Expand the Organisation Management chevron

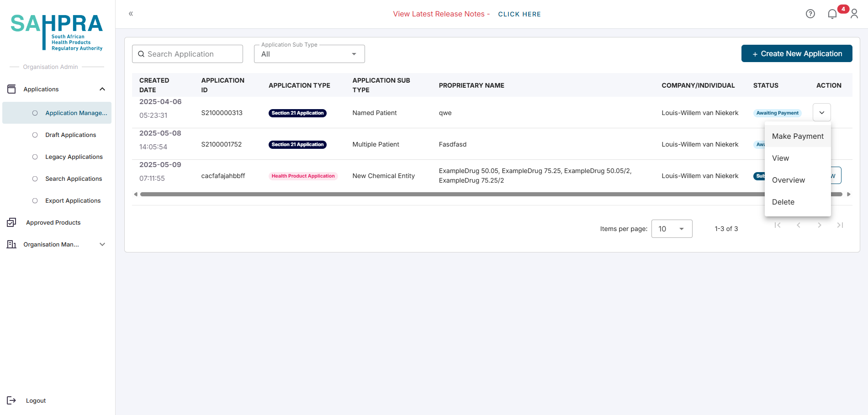coord(102,244)
